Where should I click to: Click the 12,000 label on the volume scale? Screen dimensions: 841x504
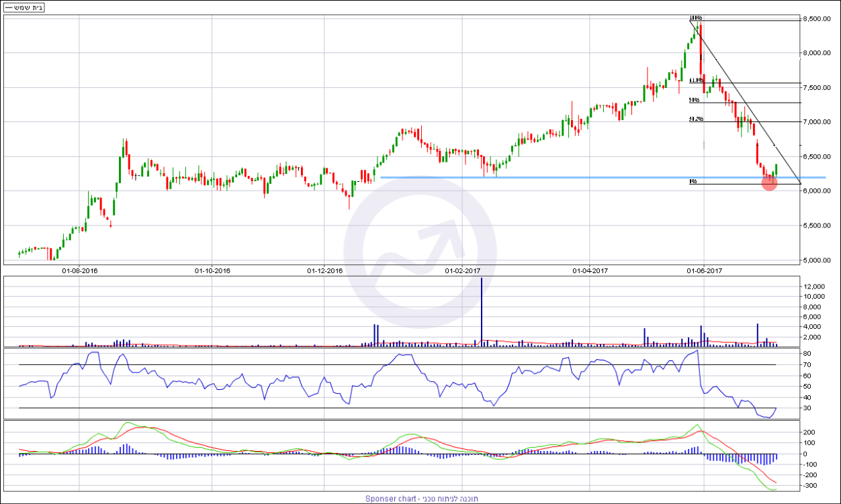tap(815, 287)
